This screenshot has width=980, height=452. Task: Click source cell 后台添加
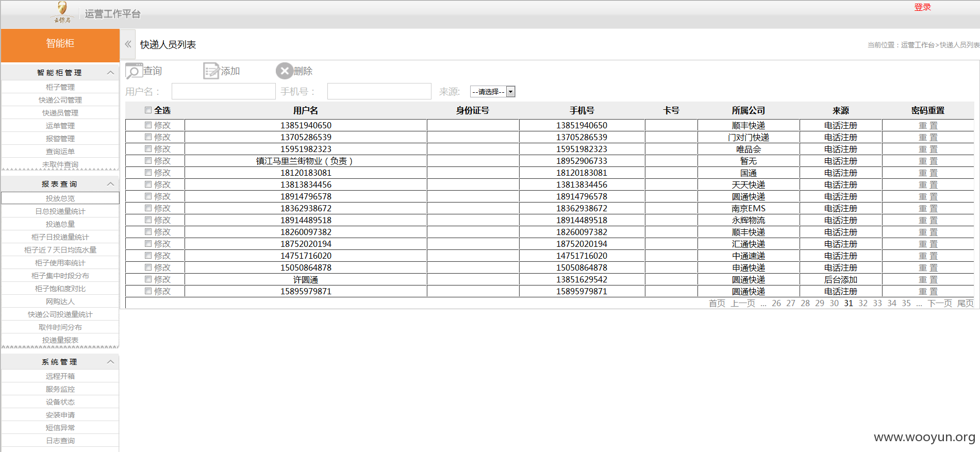pyautogui.click(x=841, y=279)
